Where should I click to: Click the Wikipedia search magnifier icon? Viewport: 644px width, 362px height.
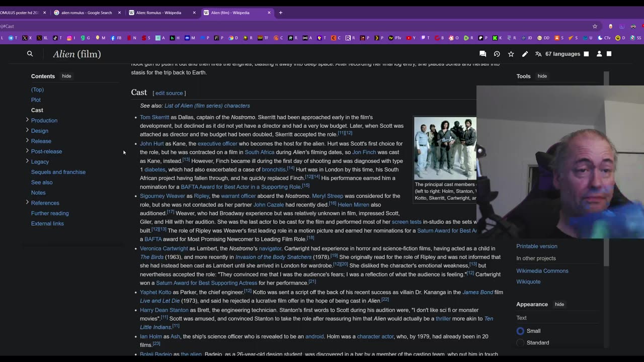(x=30, y=54)
